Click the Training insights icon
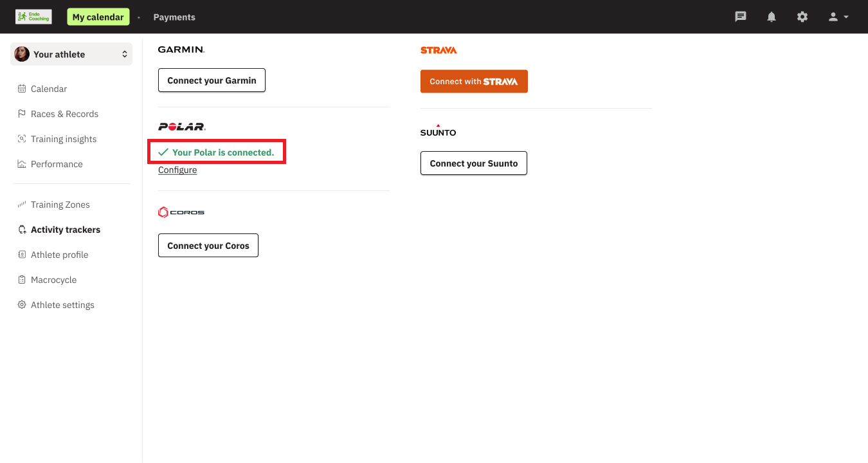The height and width of the screenshot is (463, 868). click(x=22, y=139)
